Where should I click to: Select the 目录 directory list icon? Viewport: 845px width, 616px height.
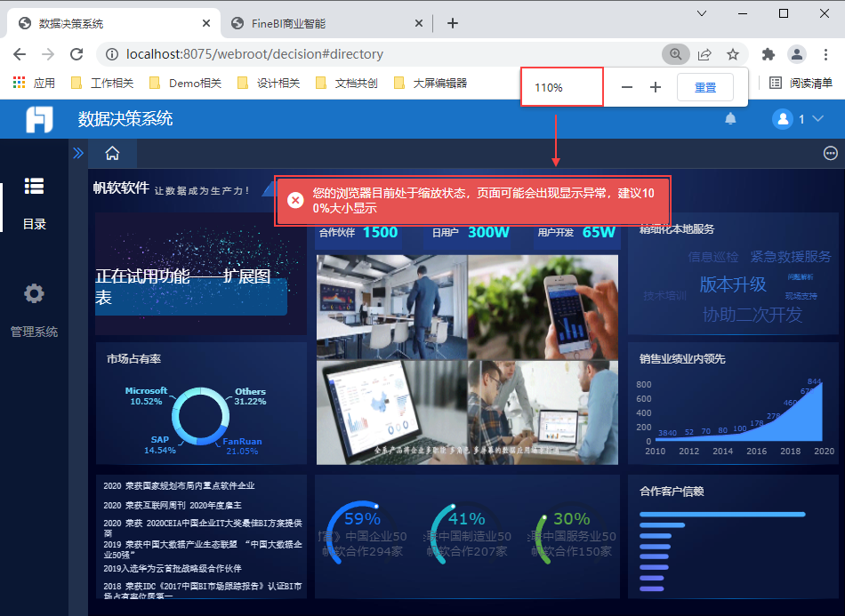[34, 187]
